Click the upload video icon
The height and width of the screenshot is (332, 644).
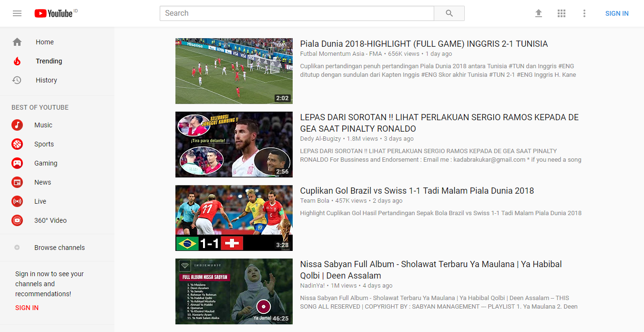(x=539, y=13)
